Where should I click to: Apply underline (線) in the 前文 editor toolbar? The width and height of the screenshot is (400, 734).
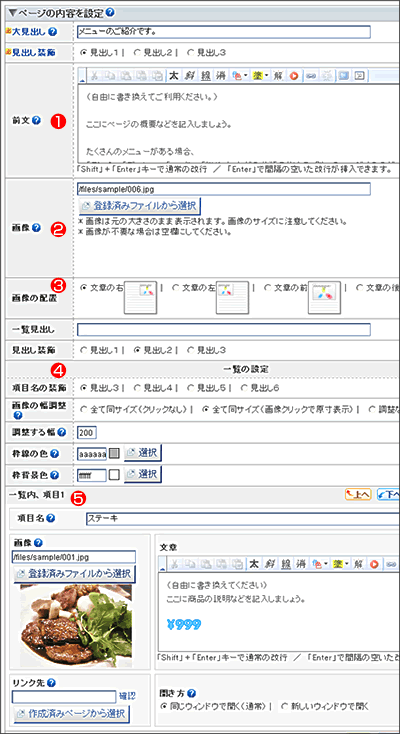206,76
